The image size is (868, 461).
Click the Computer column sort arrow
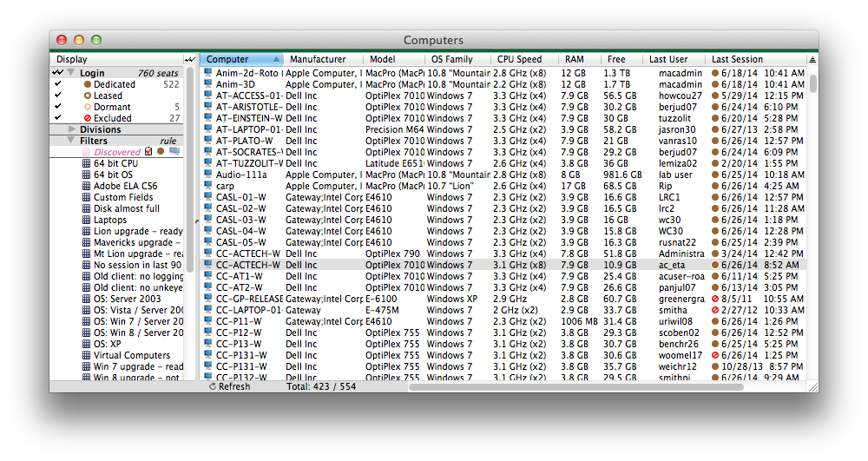click(x=276, y=59)
